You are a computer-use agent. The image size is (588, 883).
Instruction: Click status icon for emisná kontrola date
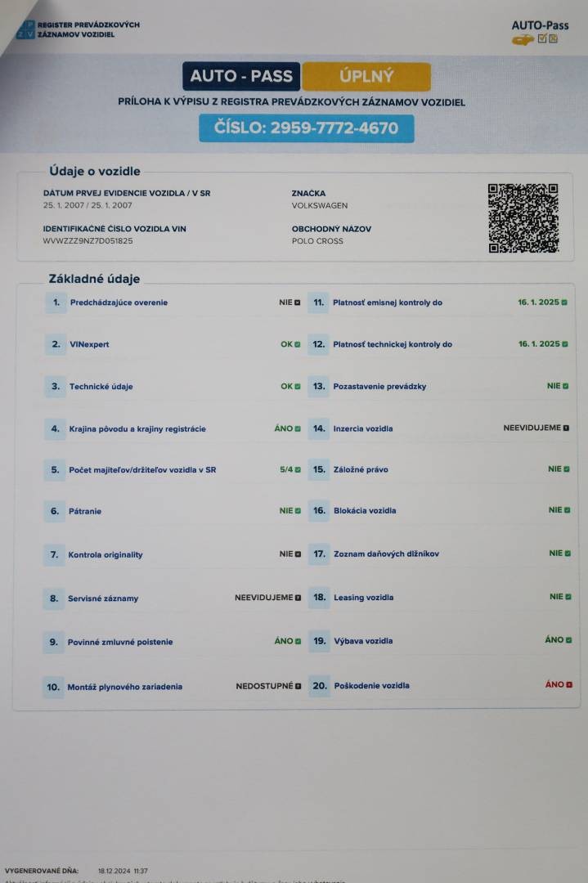point(564,303)
